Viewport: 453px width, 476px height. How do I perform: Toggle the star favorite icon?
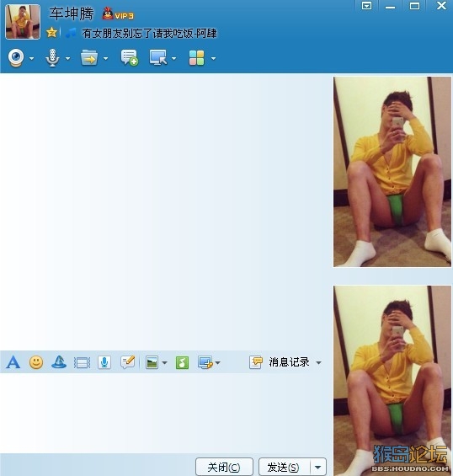click(52, 33)
